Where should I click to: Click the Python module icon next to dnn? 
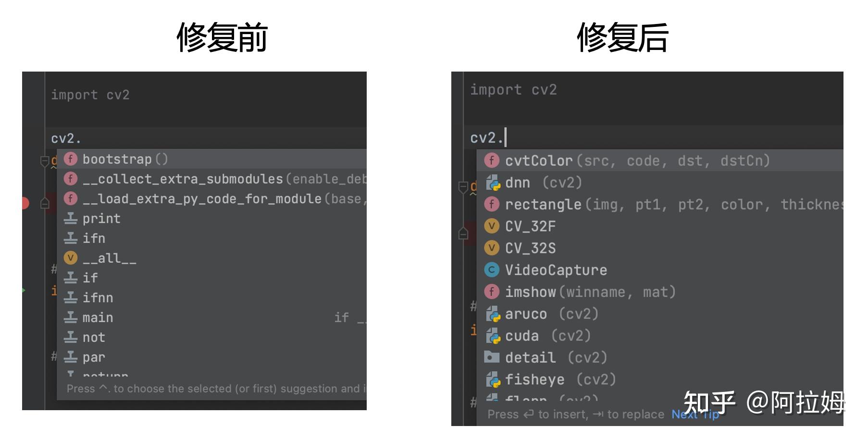pos(492,183)
